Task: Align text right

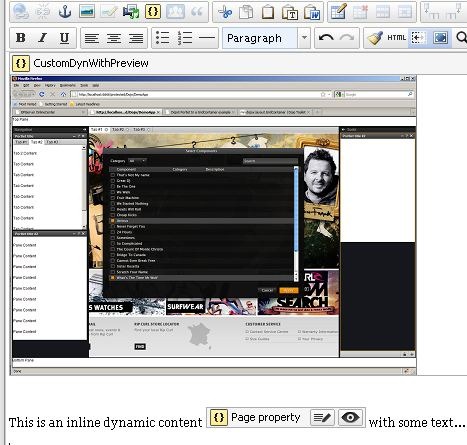Action: [x=136, y=38]
